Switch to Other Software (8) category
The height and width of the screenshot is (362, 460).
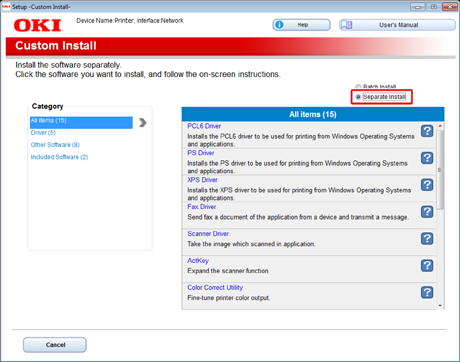[x=55, y=145]
